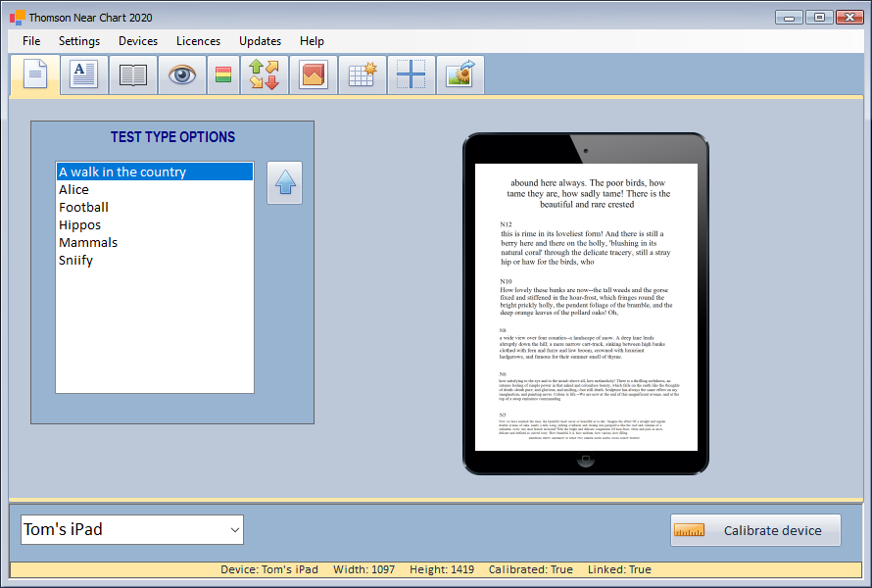Viewport: 872px width, 588px height.
Task: Select the blank document page tab icon
Action: pos(34,74)
